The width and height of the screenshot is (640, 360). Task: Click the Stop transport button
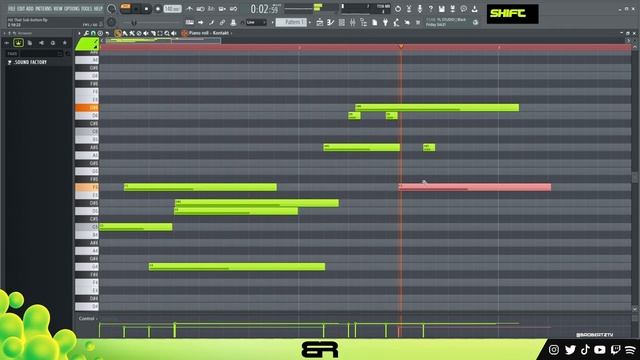pos(146,9)
